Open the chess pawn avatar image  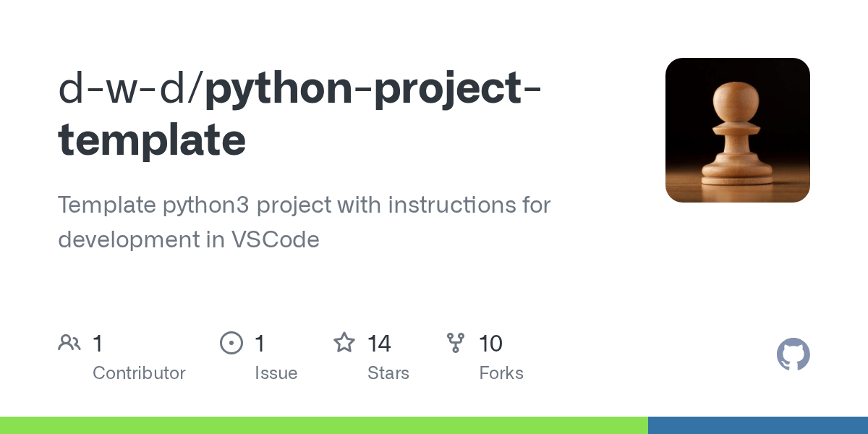[738, 130]
